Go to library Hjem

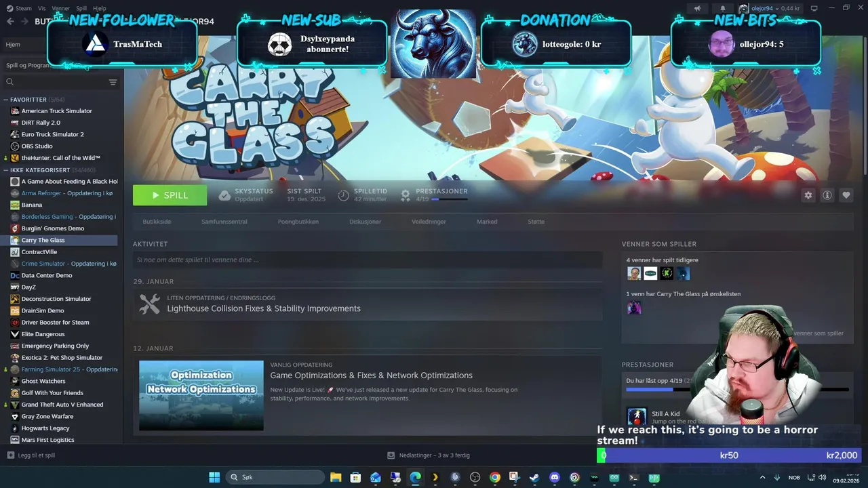coord(14,44)
